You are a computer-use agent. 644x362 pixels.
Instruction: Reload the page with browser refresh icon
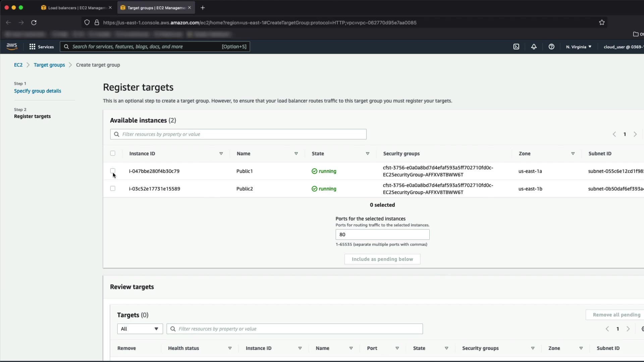(34, 22)
